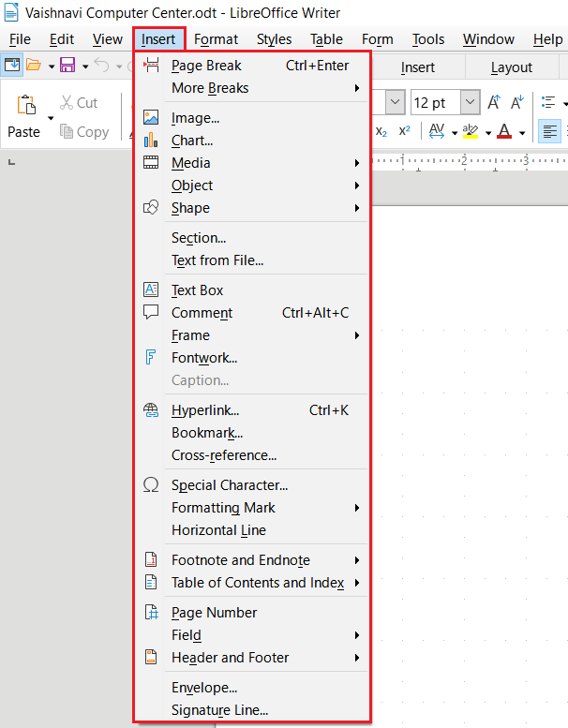Screen dimensions: 568x728
Task: Click the Special Character omega icon
Action: pyautogui.click(x=151, y=484)
